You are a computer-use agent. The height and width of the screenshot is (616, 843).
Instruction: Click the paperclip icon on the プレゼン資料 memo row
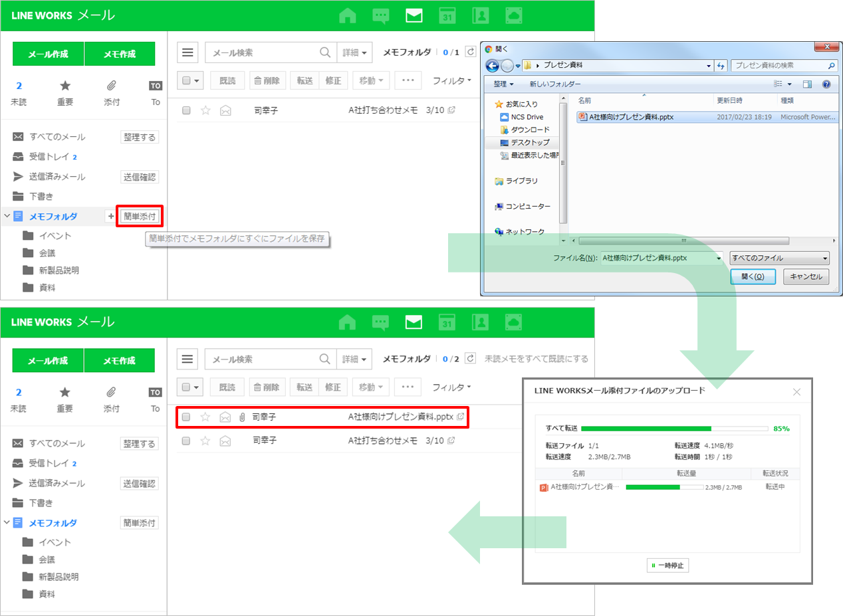(242, 417)
